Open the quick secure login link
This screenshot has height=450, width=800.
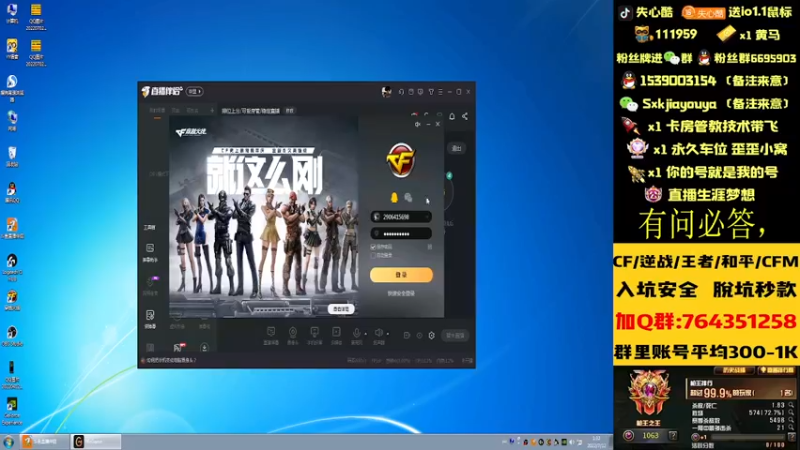pos(401,293)
